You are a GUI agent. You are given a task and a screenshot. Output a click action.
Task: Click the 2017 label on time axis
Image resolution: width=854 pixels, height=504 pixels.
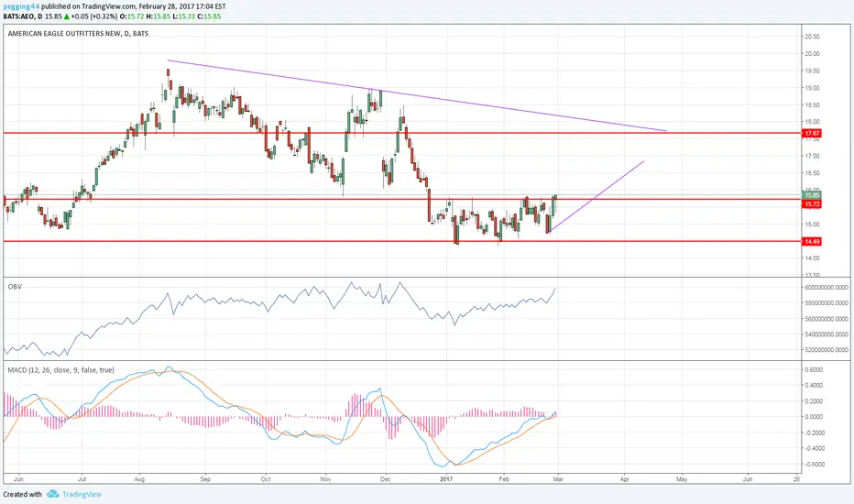coord(446,479)
